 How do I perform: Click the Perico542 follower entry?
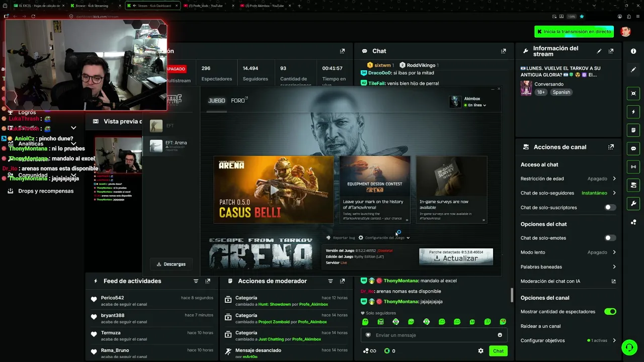point(153,302)
